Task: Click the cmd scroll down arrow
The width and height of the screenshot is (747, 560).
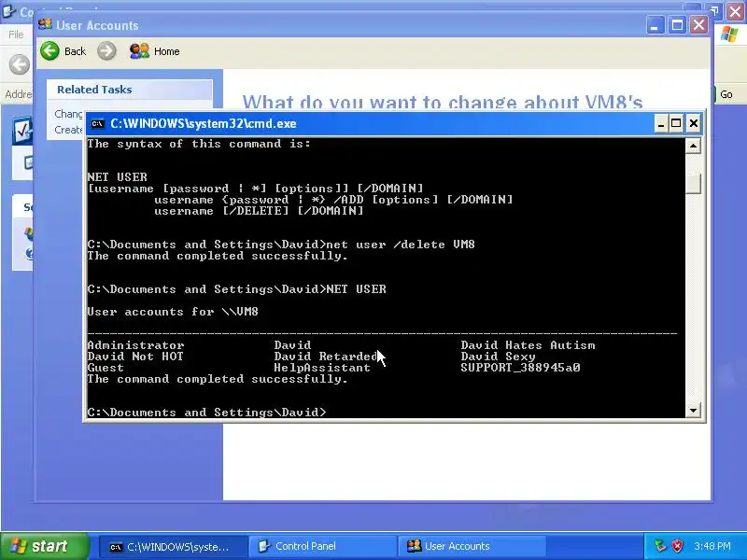Action: point(693,410)
